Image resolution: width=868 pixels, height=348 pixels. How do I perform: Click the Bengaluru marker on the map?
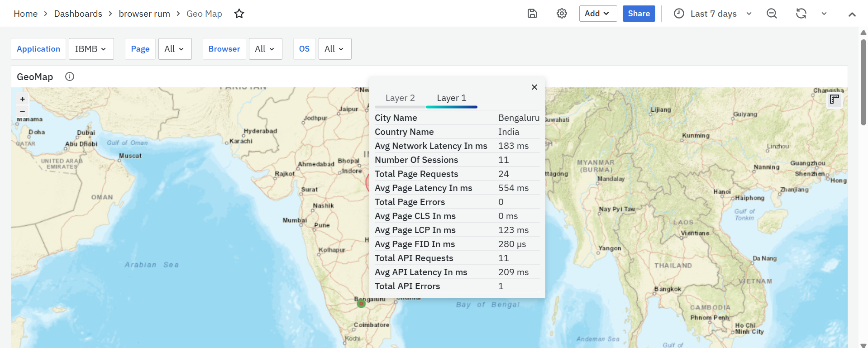click(x=361, y=304)
